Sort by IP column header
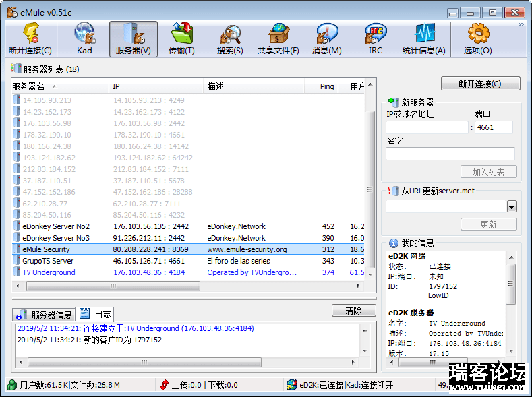Image resolution: width=532 pixels, height=397 pixels. click(x=156, y=86)
